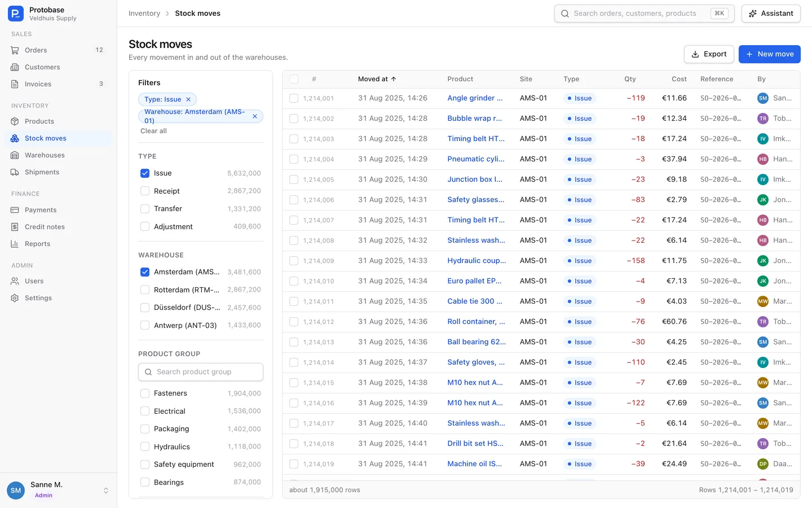Open the Machine oil product link
The height and width of the screenshot is (508, 812).
click(475, 464)
